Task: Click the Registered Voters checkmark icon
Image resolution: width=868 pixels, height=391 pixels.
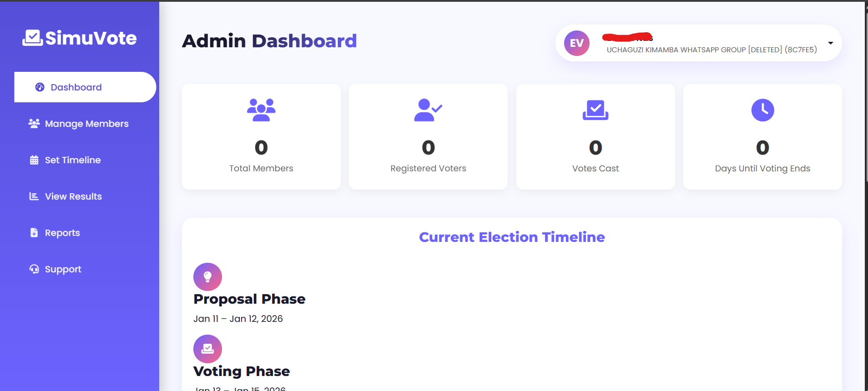Action: click(427, 110)
